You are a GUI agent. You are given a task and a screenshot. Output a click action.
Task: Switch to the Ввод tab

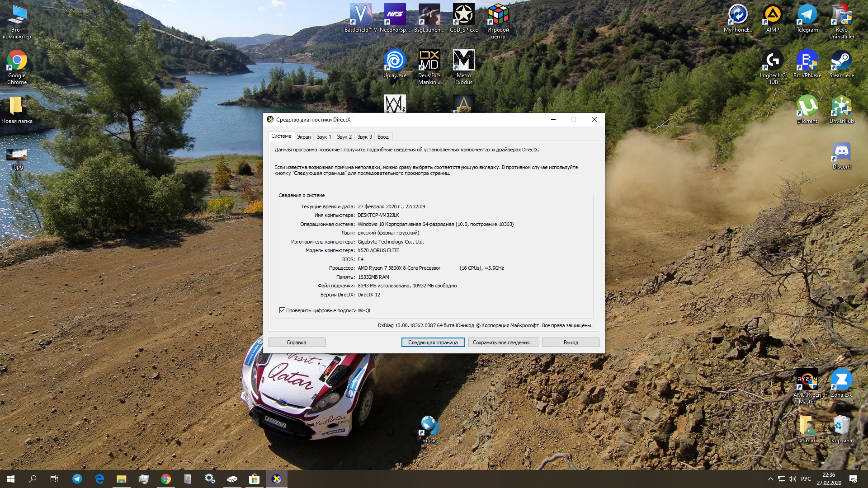(x=383, y=137)
